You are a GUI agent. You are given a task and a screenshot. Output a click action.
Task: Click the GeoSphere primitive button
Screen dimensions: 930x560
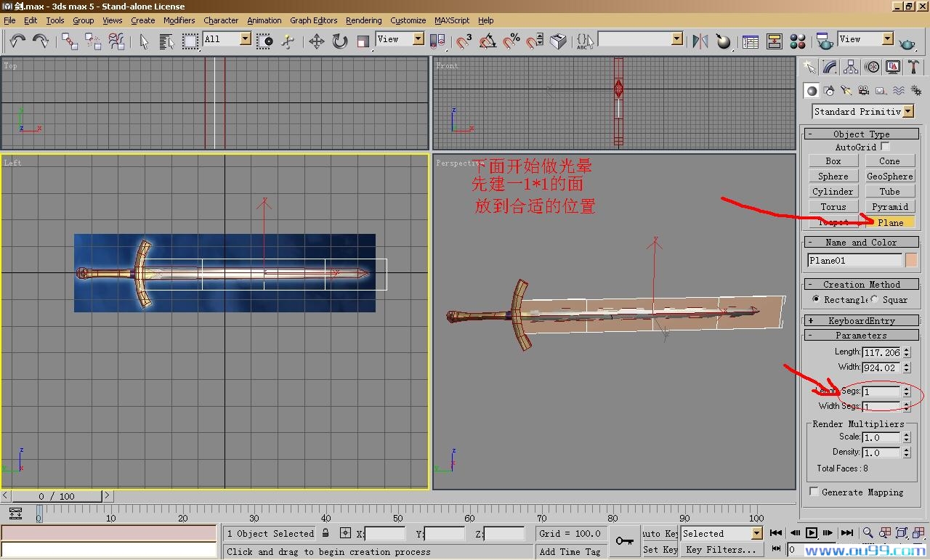pos(890,176)
